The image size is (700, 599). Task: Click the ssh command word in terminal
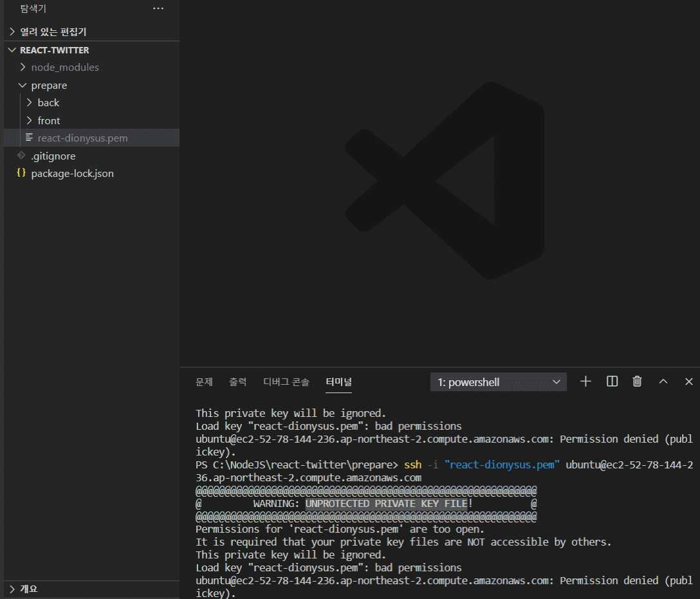[412, 465]
